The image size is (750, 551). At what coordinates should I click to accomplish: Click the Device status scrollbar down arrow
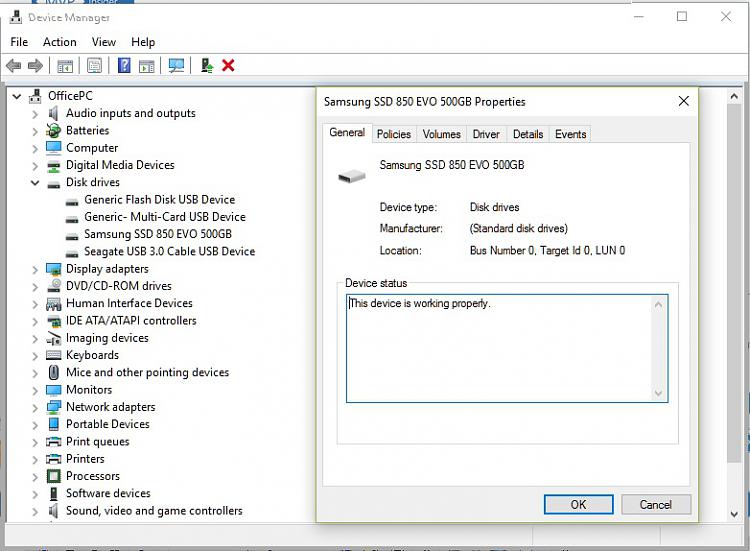click(x=658, y=393)
